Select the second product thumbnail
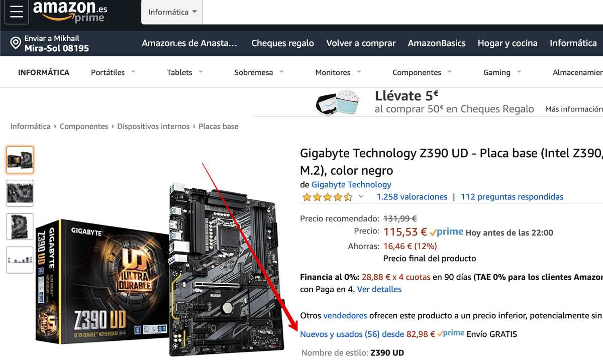 click(20, 193)
